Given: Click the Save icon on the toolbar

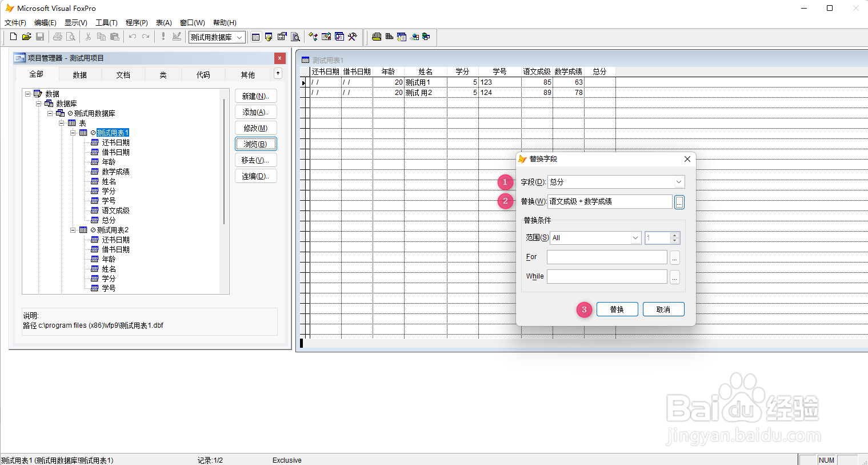Looking at the screenshot, I should [40, 37].
